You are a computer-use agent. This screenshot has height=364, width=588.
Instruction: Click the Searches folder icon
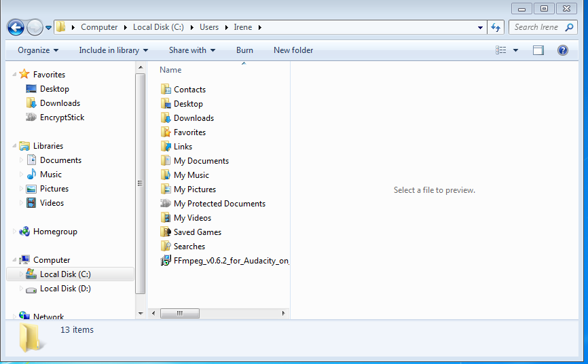tap(166, 246)
